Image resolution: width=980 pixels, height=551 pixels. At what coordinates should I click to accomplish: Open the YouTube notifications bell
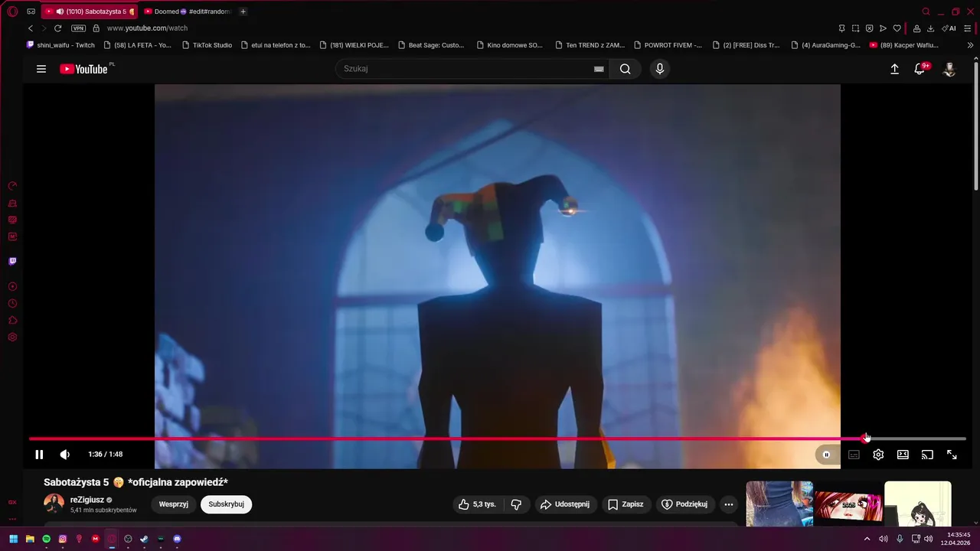click(x=920, y=69)
